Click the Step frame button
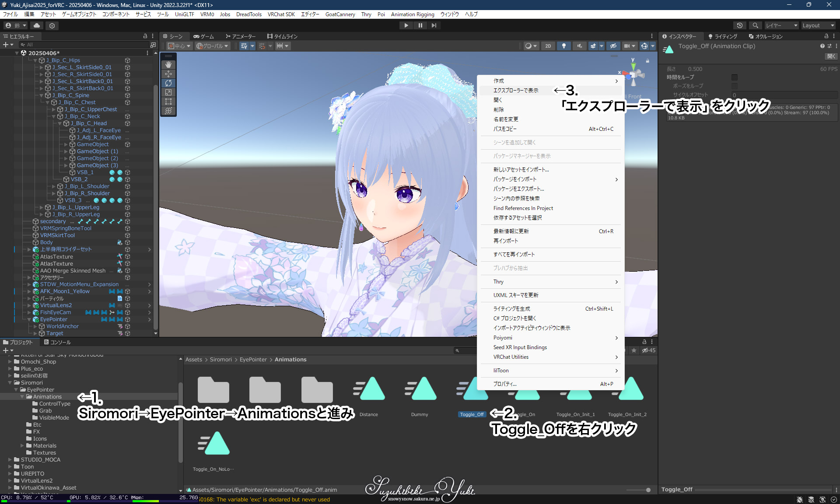This screenshot has height=504, width=840. (x=434, y=25)
